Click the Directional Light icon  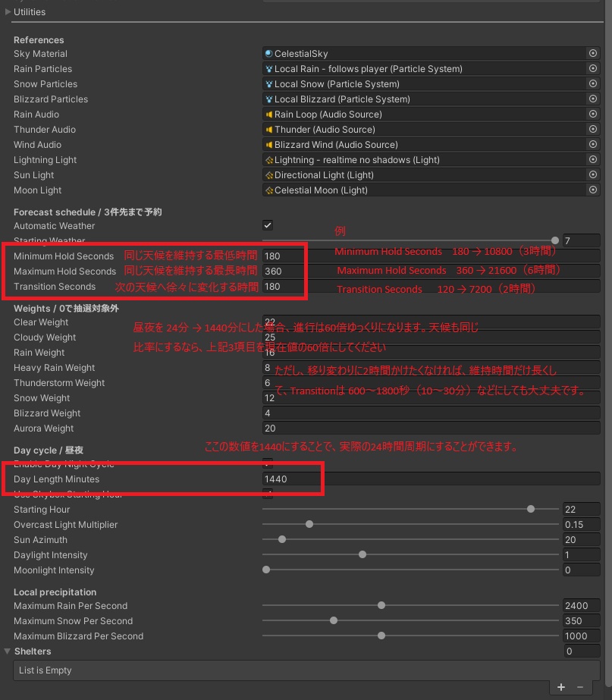pos(268,175)
